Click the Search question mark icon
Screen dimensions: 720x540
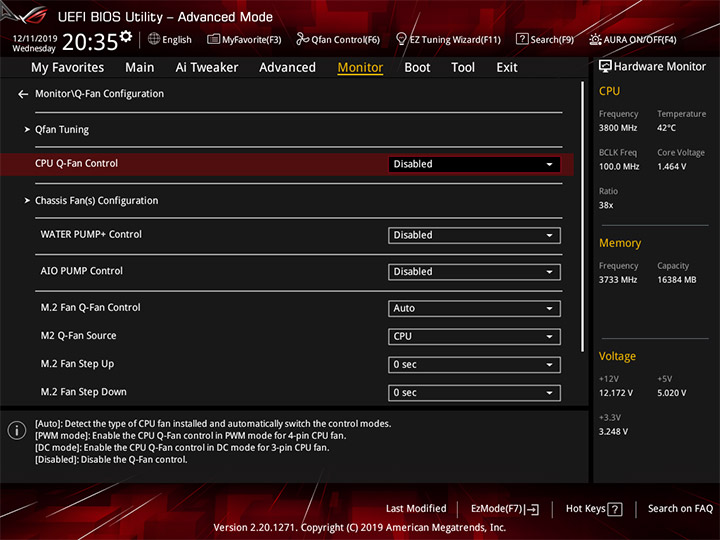[522, 39]
